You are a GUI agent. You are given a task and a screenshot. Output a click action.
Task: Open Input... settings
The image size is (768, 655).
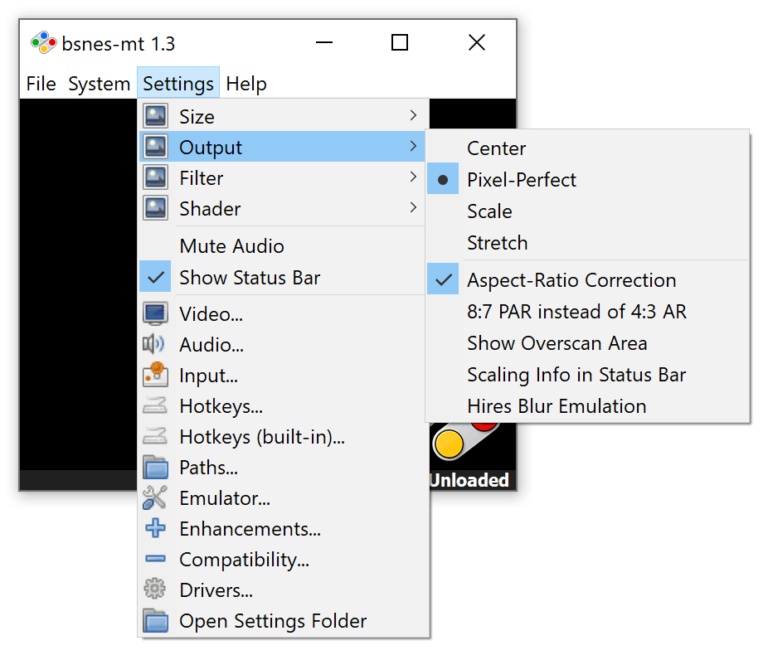coord(282,375)
